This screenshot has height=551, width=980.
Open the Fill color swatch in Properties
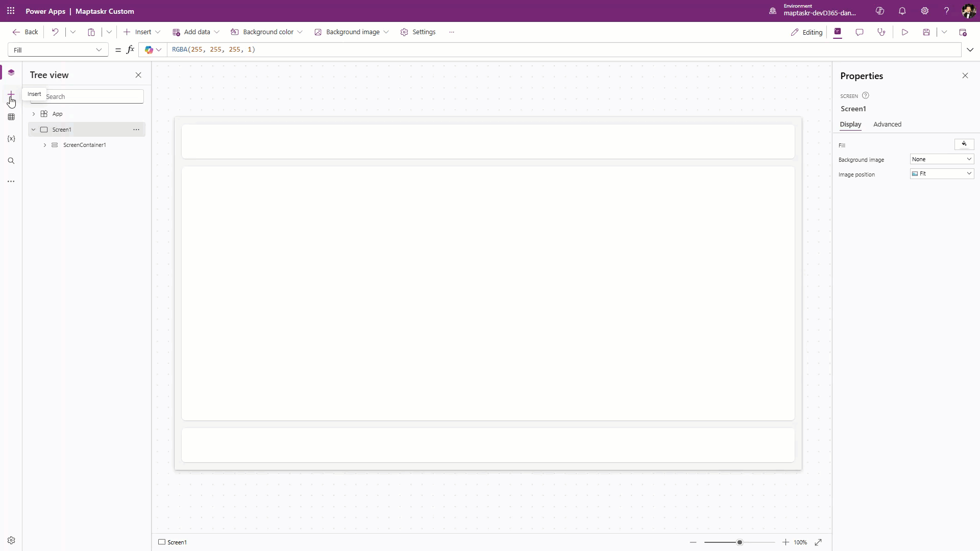(965, 144)
